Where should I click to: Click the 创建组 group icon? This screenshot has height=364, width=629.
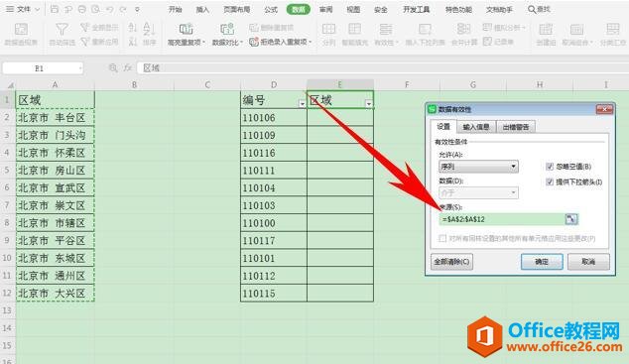(546, 30)
